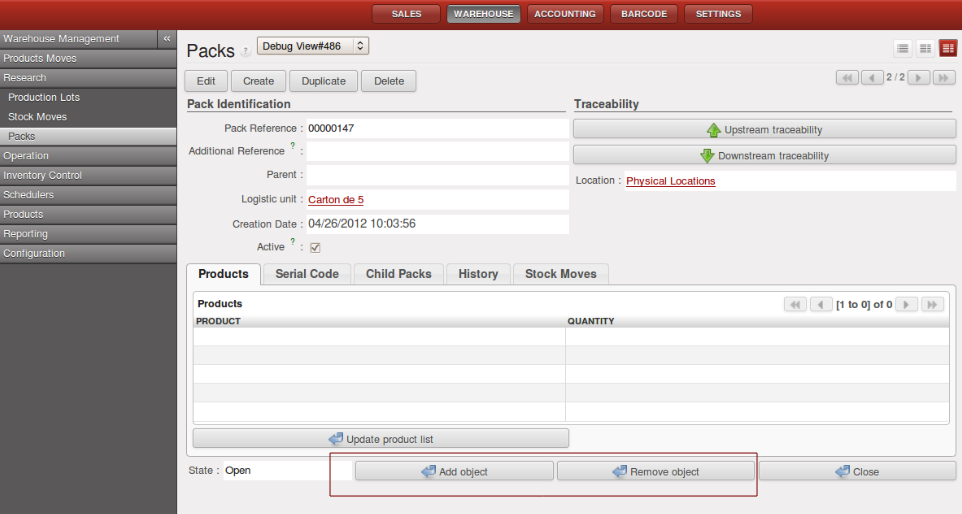
Task: Switch to list view icon
Action: (903, 48)
